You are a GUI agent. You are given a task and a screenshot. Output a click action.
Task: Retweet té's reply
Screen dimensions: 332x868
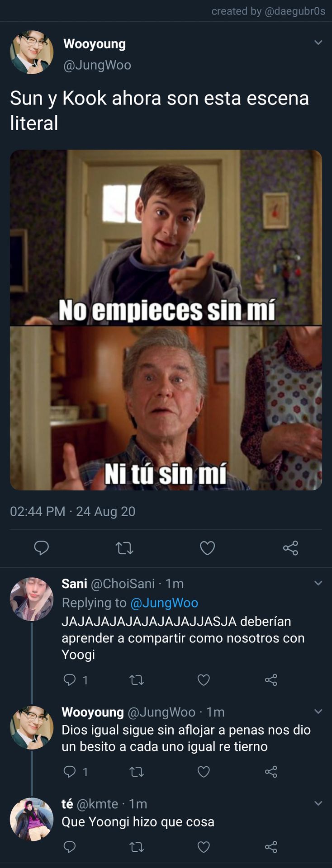(137, 847)
